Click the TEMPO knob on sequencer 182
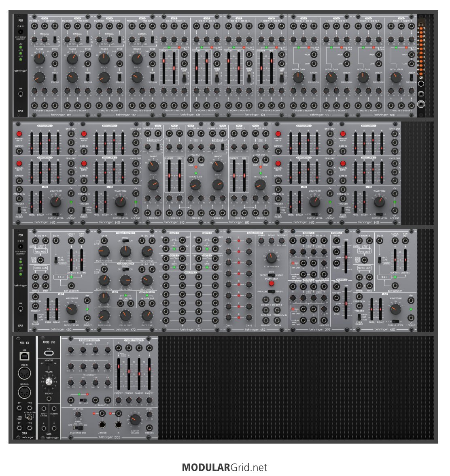The height and width of the screenshot is (476, 450). (261, 241)
